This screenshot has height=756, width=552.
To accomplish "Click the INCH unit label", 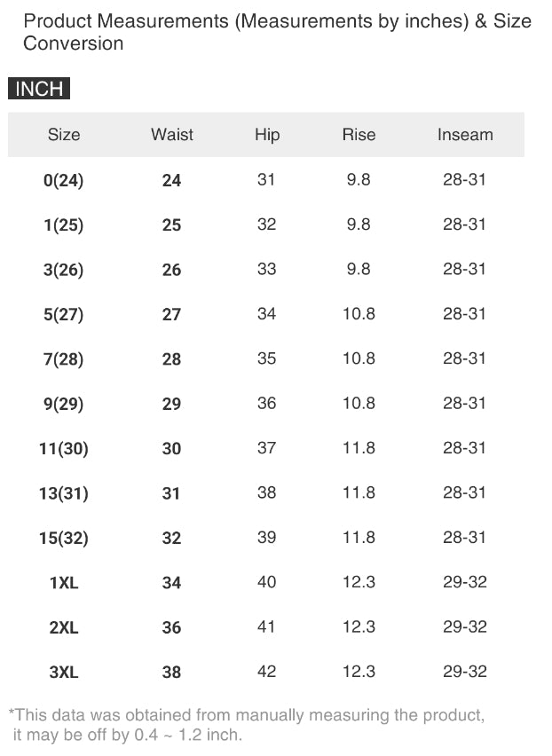I will tap(39, 89).
